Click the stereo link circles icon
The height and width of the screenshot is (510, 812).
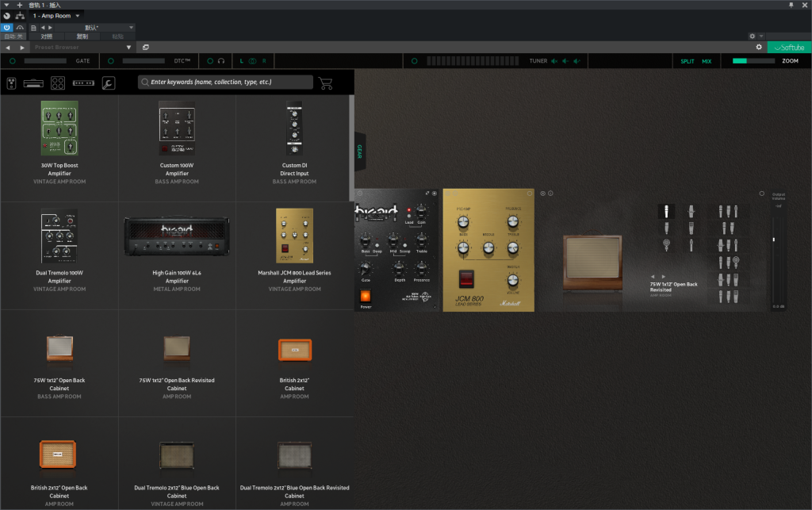(252, 61)
